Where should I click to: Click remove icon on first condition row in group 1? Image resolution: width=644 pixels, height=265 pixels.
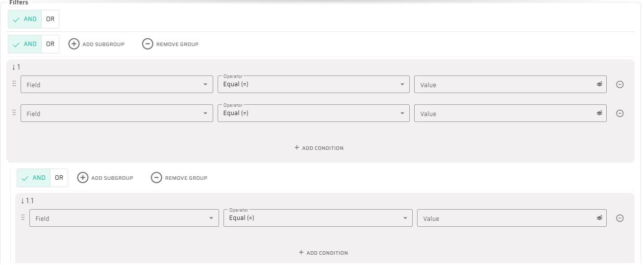click(x=619, y=84)
